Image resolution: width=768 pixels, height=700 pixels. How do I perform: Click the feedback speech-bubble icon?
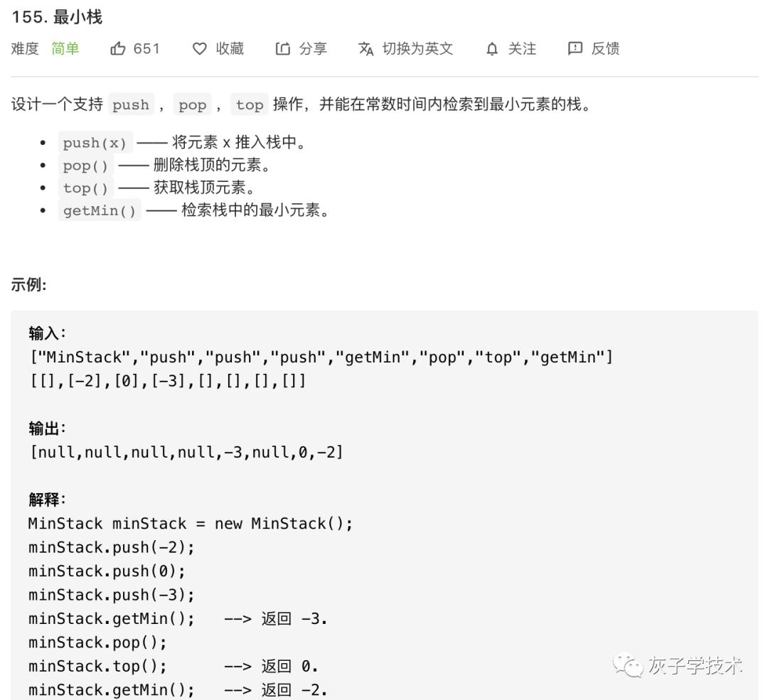pyautogui.click(x=575, y=49)
